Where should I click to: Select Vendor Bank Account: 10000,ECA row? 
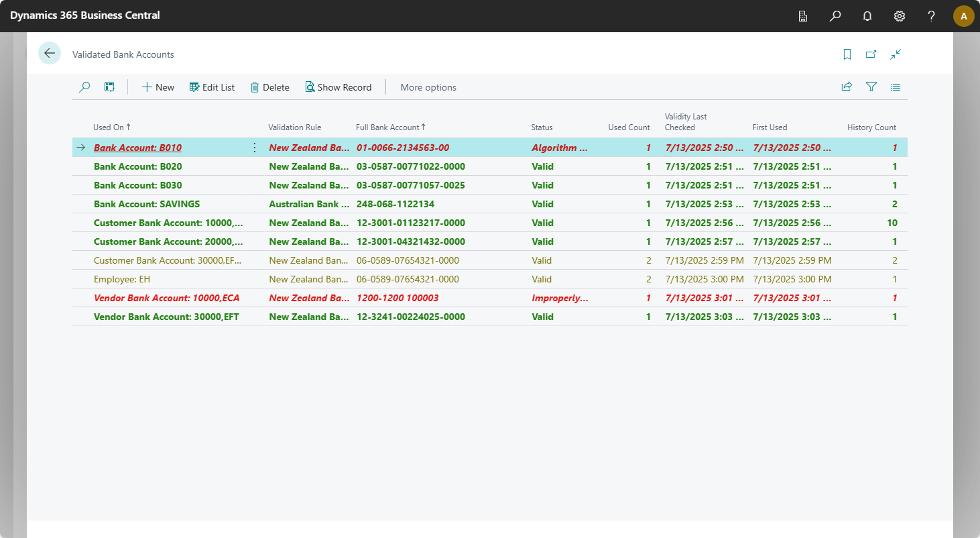[x=490, y=298]
